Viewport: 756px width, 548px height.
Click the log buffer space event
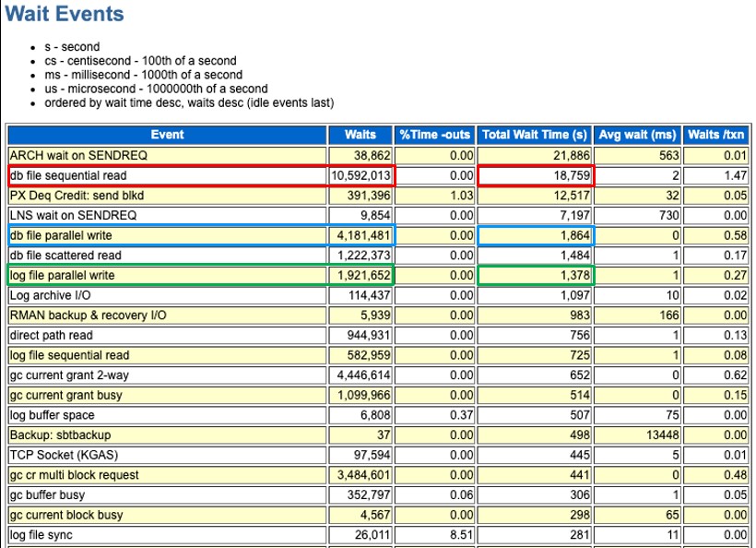[x=52, y=415]
